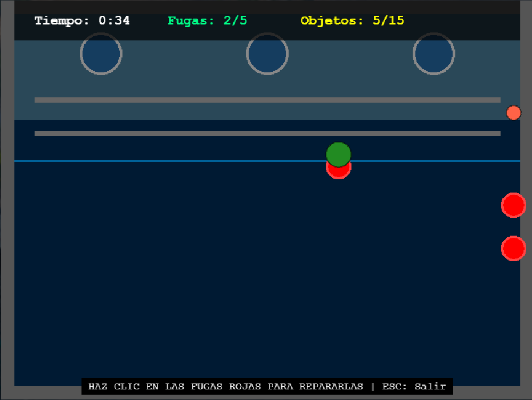The width and height of the screenshot is (532, 400).
Task: Click the gray bottom floor border
Action: pos(43,393)
